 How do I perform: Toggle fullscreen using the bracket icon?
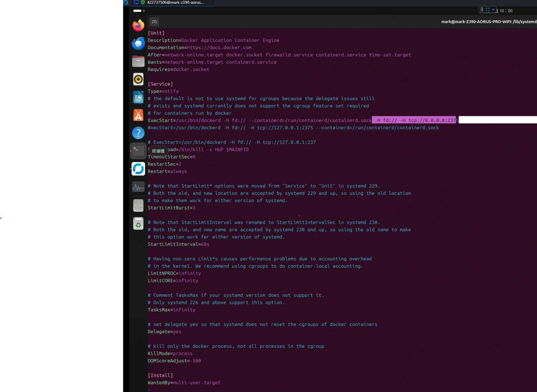coord(487,9)
